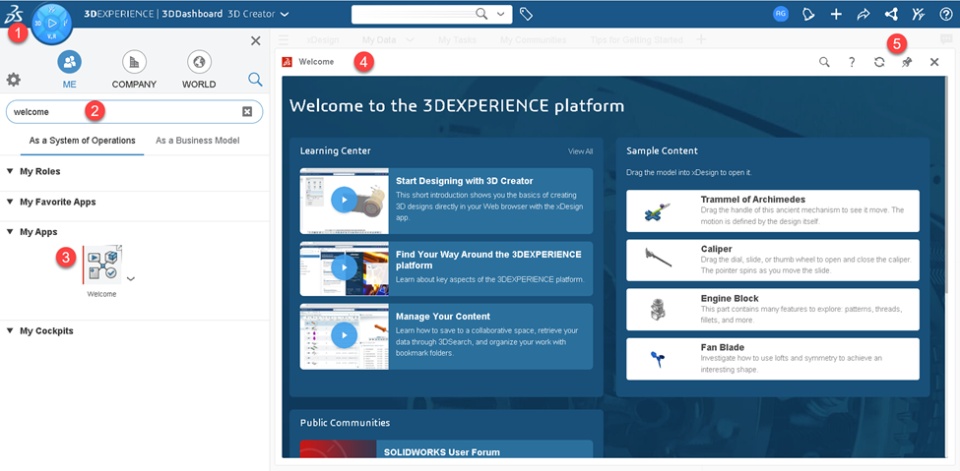The width and height of the screenshot is (960, 471).
Task: Clear the welcome search text
Action: pos(247,111)
